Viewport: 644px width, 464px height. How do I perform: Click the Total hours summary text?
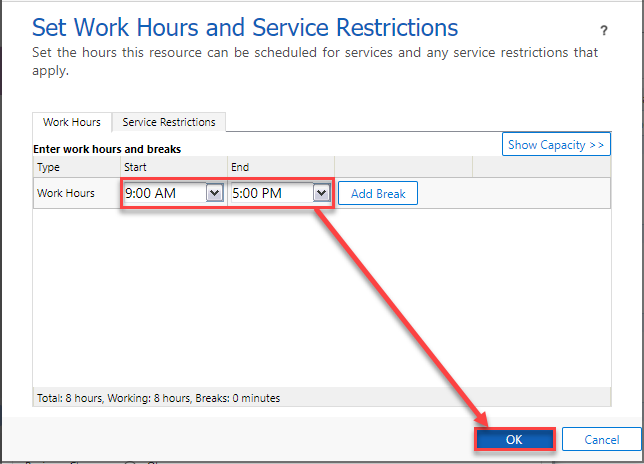point(158,397)
